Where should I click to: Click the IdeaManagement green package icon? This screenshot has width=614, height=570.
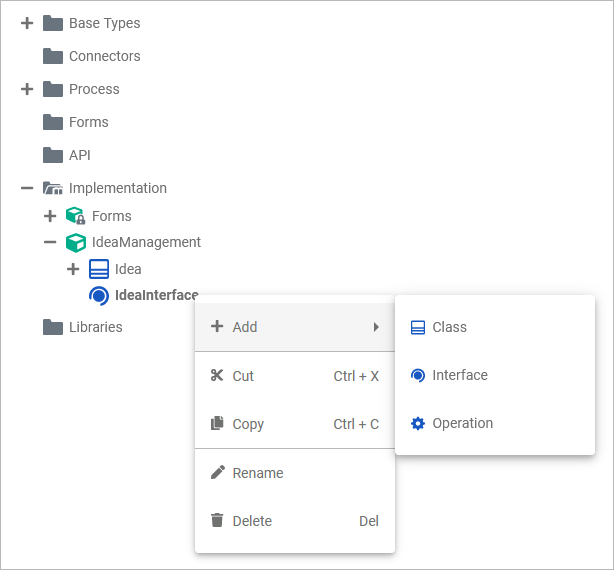tap(75, 242)
